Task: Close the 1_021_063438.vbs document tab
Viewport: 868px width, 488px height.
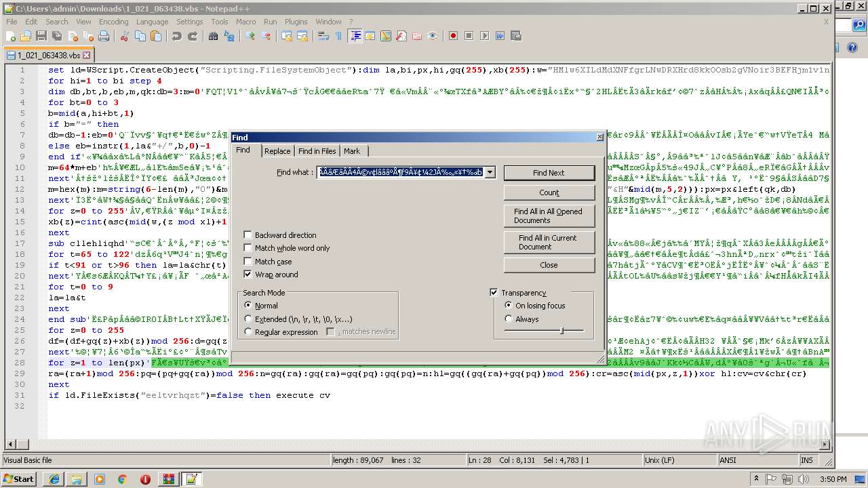Action: point(86,55)
